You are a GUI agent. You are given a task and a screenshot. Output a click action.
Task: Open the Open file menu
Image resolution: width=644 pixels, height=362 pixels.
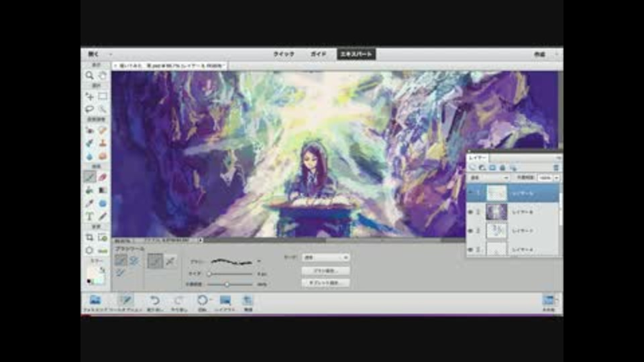[93, 54]
